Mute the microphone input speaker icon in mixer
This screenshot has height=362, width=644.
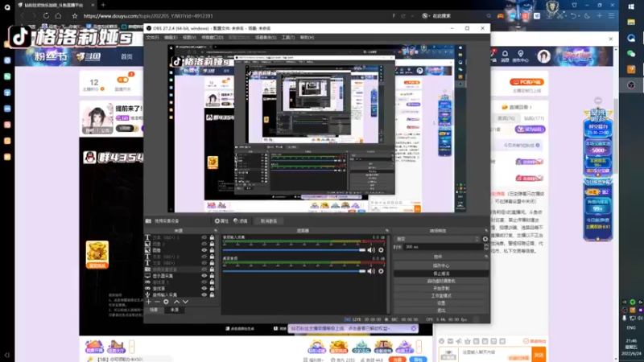371,250
